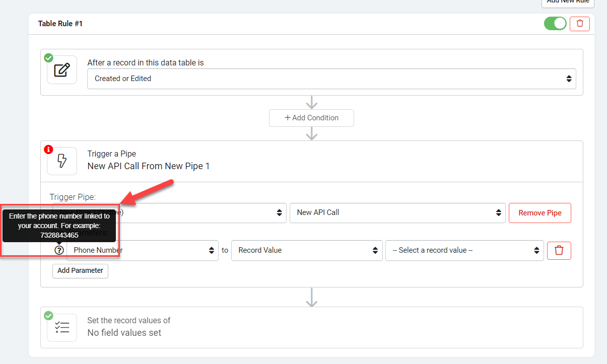Screen dimensions: 607x364
Task: Open the New API Call dropdown
Action: [x=397, y=212]
